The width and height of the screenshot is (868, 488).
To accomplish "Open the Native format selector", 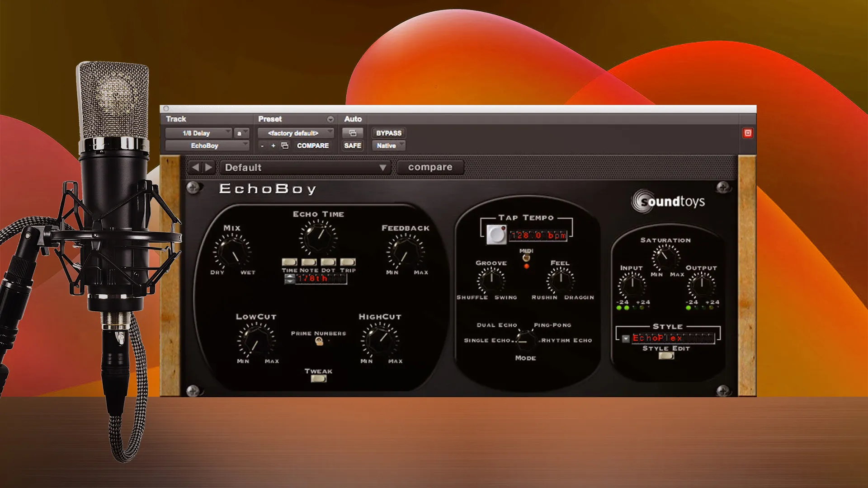I will coord(389,145).
